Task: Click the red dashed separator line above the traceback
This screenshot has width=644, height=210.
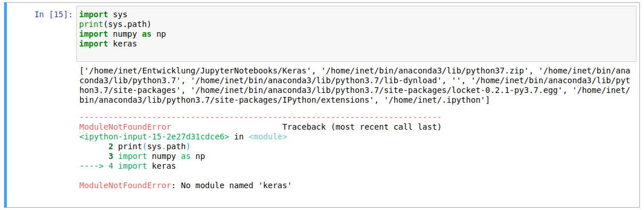Action: pos(260,118)
